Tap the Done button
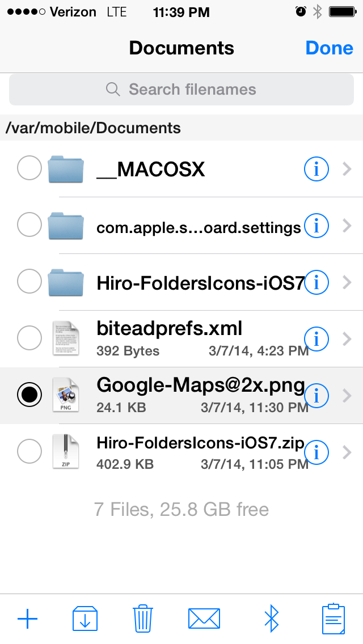The width and height of the screenshot is (363, 644). click(329, 48)
